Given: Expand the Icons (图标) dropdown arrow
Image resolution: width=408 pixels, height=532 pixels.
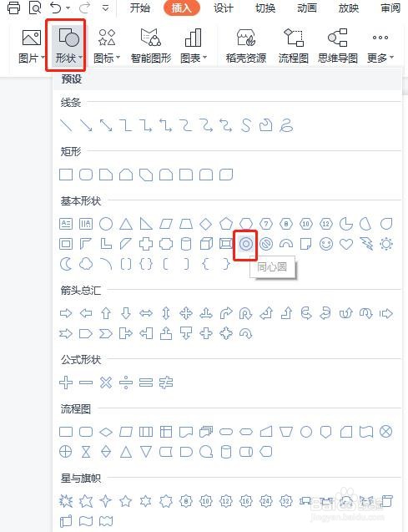Looking at the screenshot, I should [x=118, y=58].
